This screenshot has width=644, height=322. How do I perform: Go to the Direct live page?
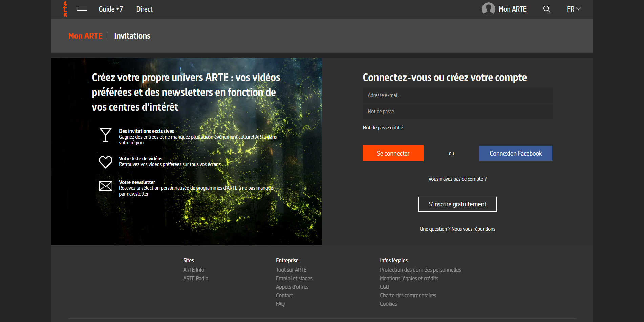point(144,9)
